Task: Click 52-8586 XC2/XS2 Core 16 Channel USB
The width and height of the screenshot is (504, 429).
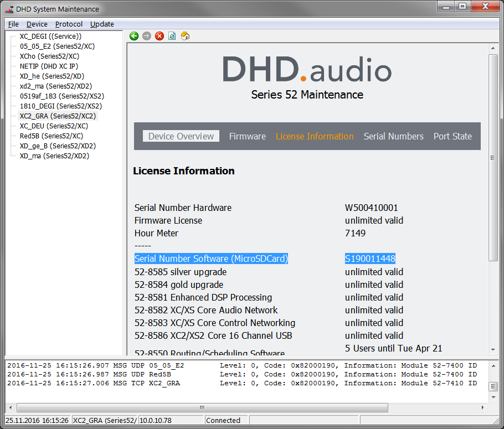Action: 269,336
